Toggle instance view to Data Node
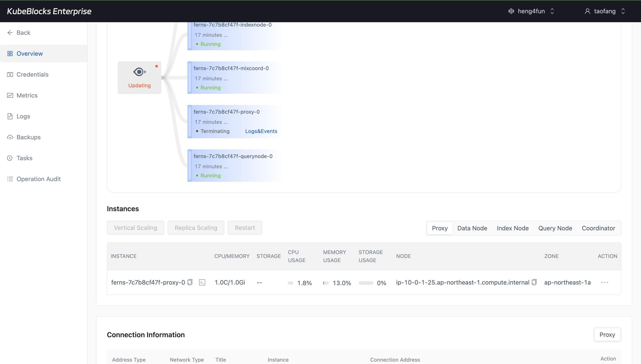Image resolution: width=641 pixels, height=364 pixels. pos(472,228)
